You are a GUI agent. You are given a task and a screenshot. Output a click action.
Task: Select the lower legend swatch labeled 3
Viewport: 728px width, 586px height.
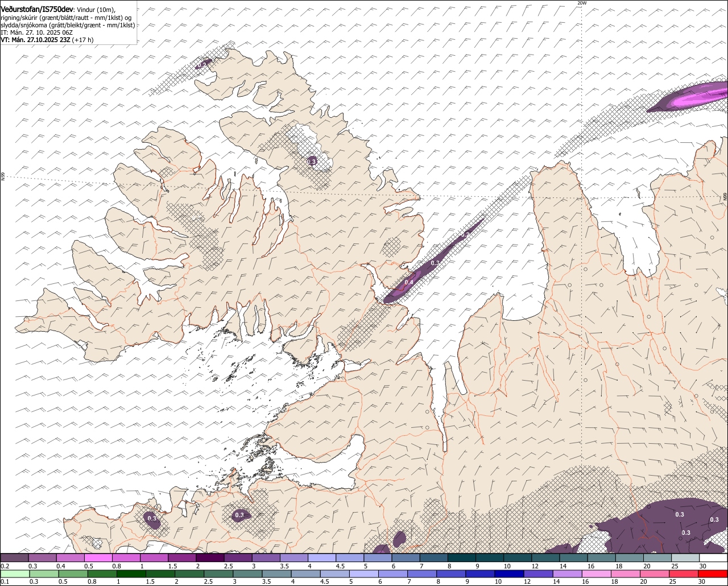247,574
